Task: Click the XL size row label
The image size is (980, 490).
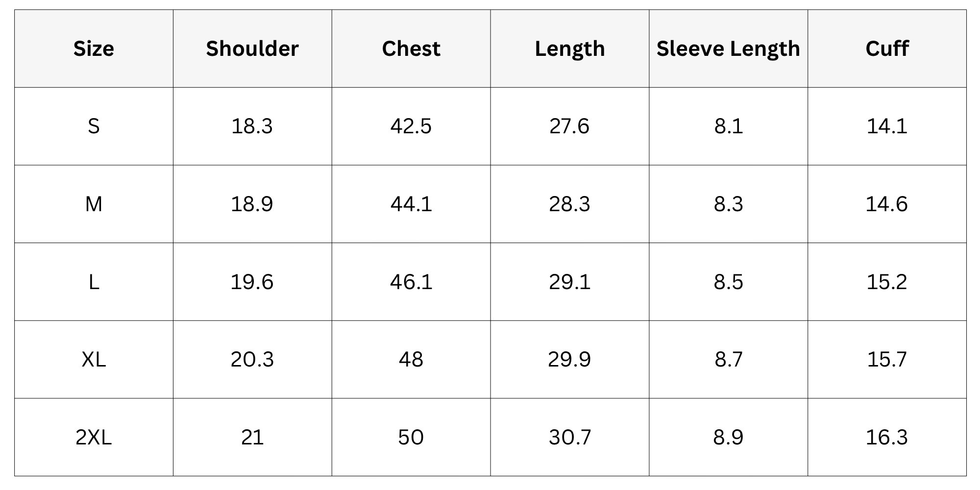Action: 94,359
